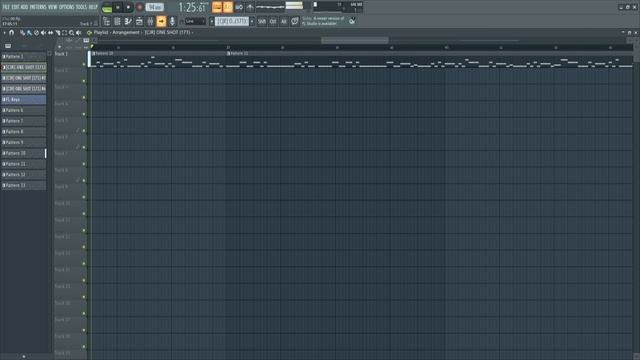The width and height of the screenshot is (640, 360).
Task: Select Pattern 10 in picker list
Action: tap(24, 153)
